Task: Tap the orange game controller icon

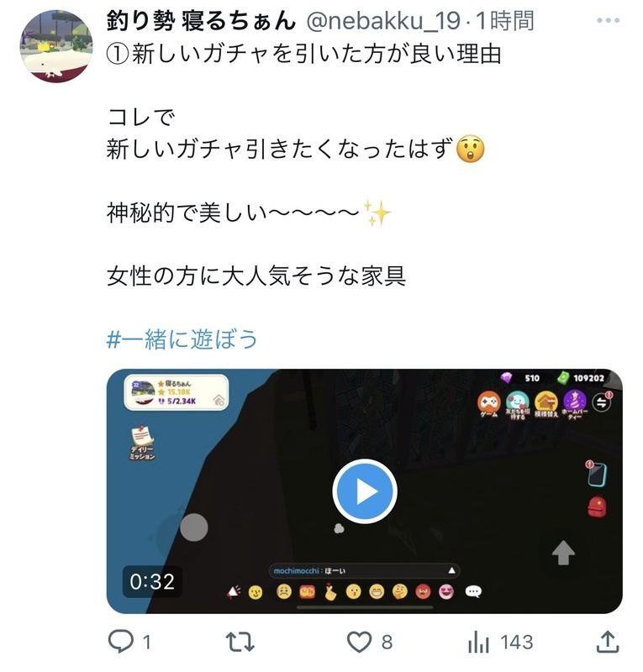Action: pyautogui.click(x=489, y=404)
